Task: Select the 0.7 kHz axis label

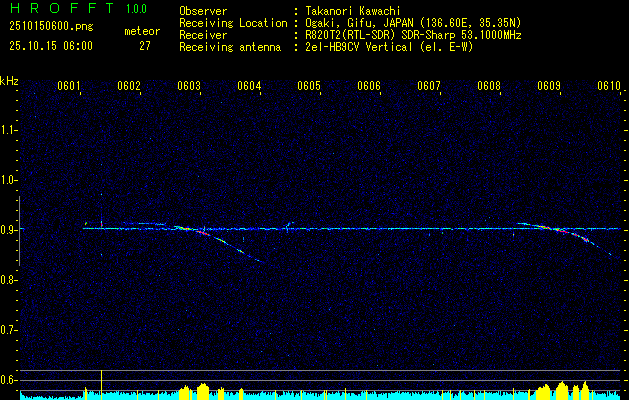Action: pyautogui.click(x=9, y=329)
